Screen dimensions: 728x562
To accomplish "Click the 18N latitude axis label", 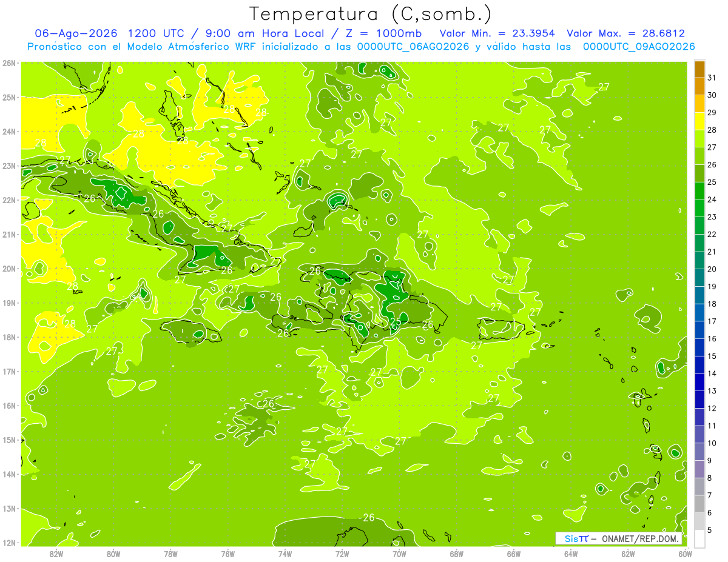I will pos(9,337).
